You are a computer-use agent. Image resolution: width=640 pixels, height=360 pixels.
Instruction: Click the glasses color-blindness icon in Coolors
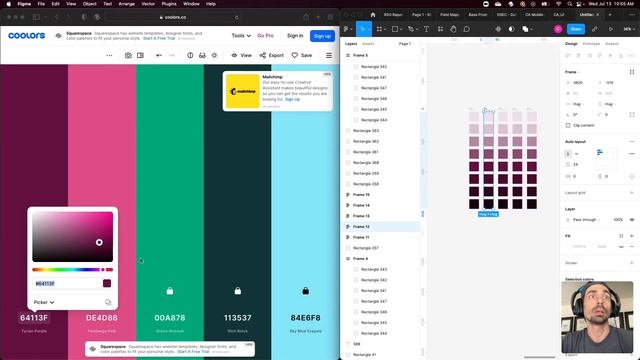202,55
